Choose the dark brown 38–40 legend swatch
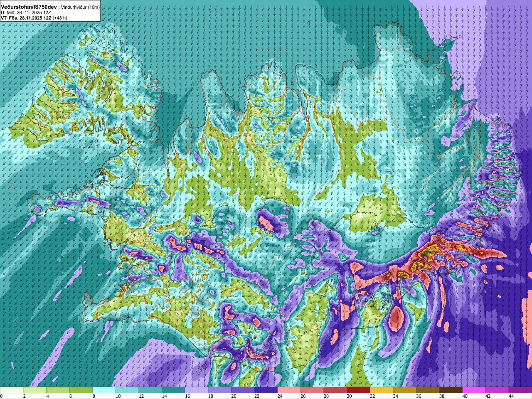The width and height of the screenshot is (532, 399). (x=451, y=390)
